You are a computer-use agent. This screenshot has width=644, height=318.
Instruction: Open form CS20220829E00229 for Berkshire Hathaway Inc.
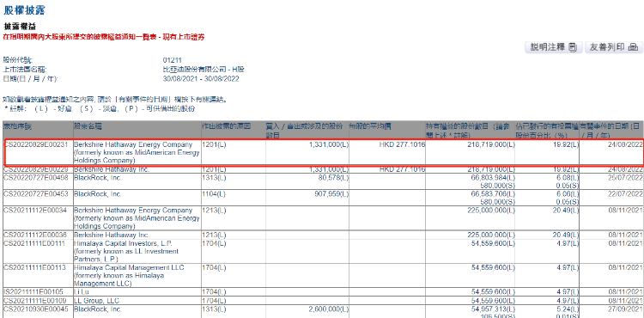tap(35, 169)
